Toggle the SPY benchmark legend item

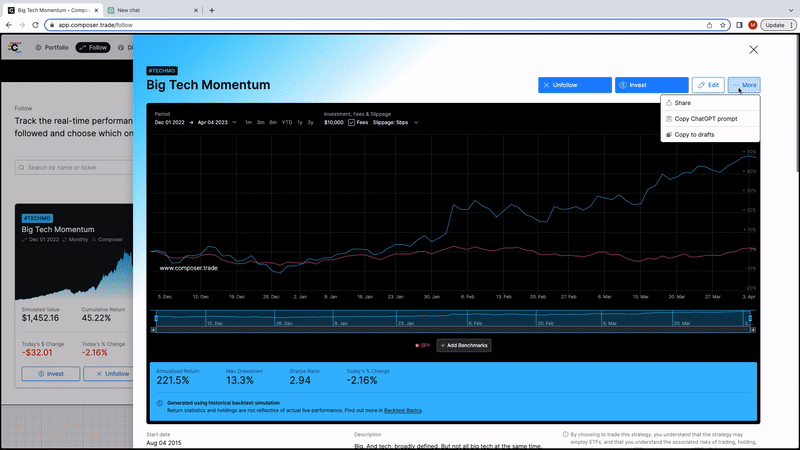tap(422, 345)
